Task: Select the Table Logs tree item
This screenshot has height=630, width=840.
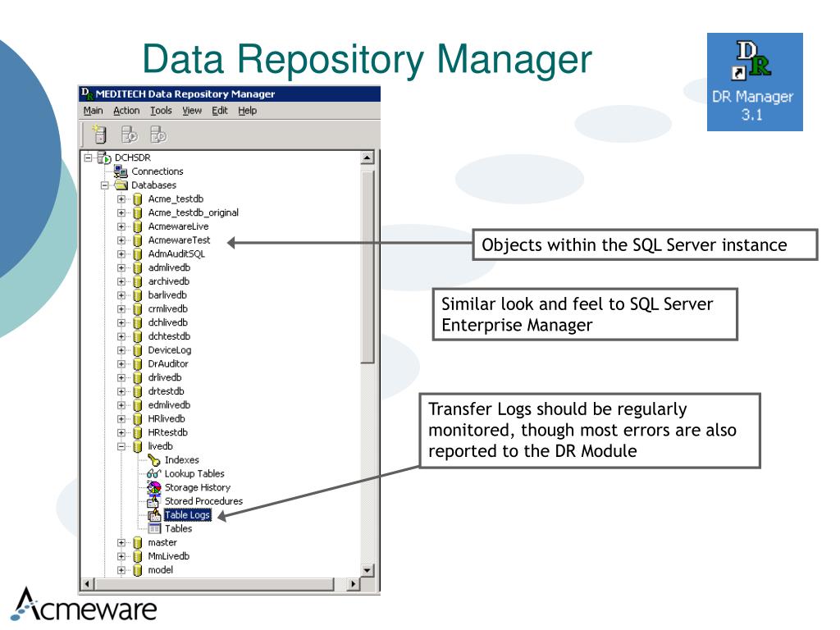Action: click(x=188, y=515)
